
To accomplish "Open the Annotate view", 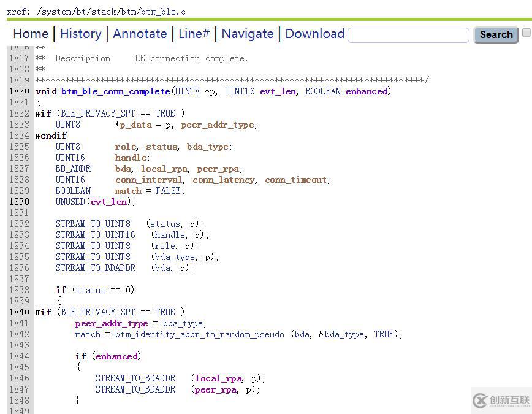I will point(140,34).
